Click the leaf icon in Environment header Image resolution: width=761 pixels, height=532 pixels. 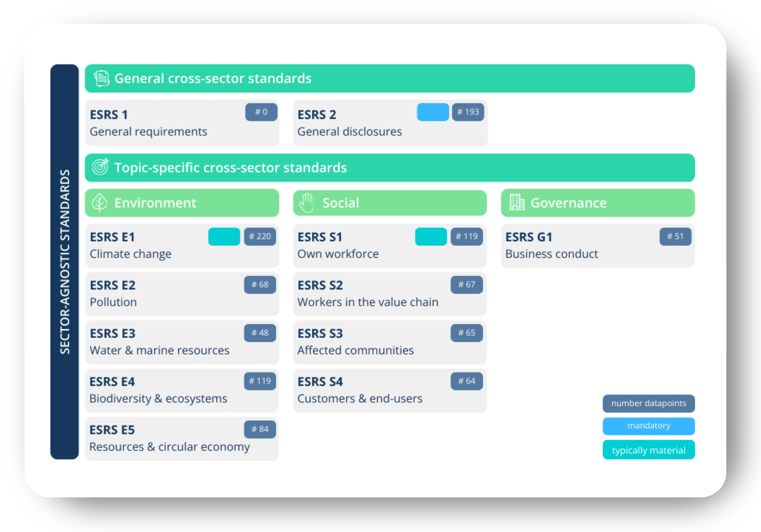click(99, 202)
